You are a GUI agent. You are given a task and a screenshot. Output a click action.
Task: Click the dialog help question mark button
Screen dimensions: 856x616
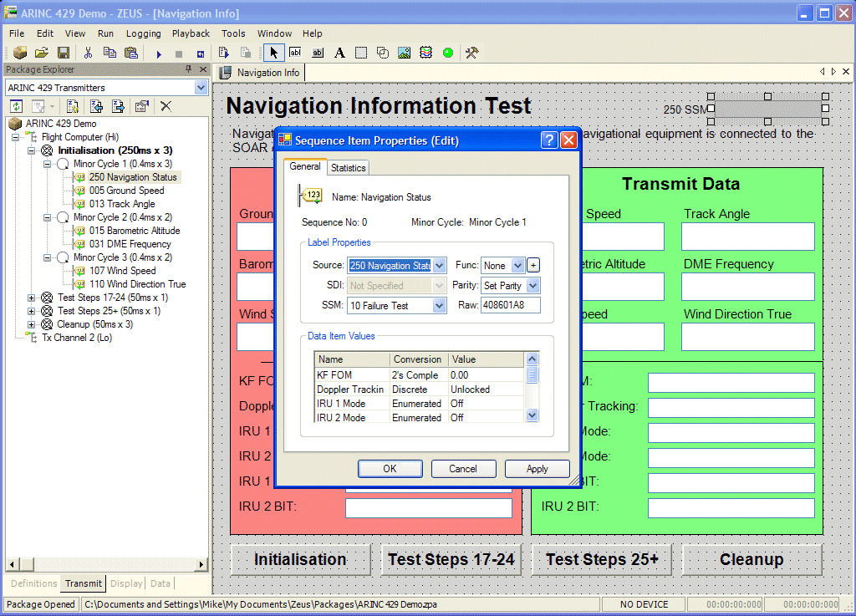pos(549,140)
